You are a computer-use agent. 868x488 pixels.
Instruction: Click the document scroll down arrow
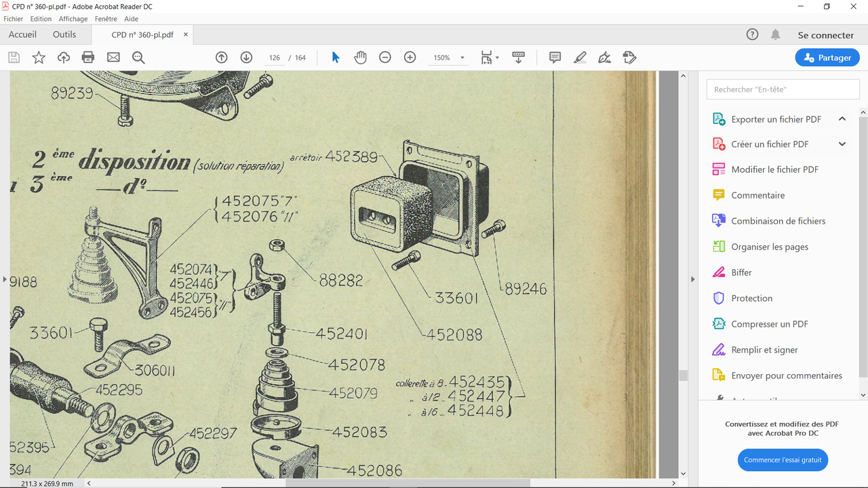[x=684, y=474]
